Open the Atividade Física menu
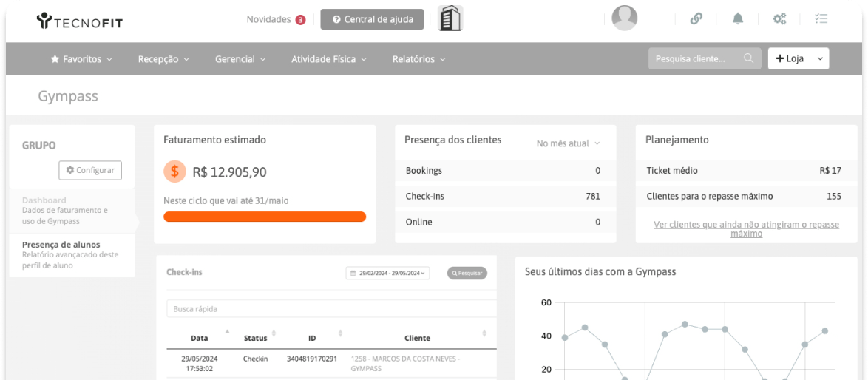 click(329, 58)
